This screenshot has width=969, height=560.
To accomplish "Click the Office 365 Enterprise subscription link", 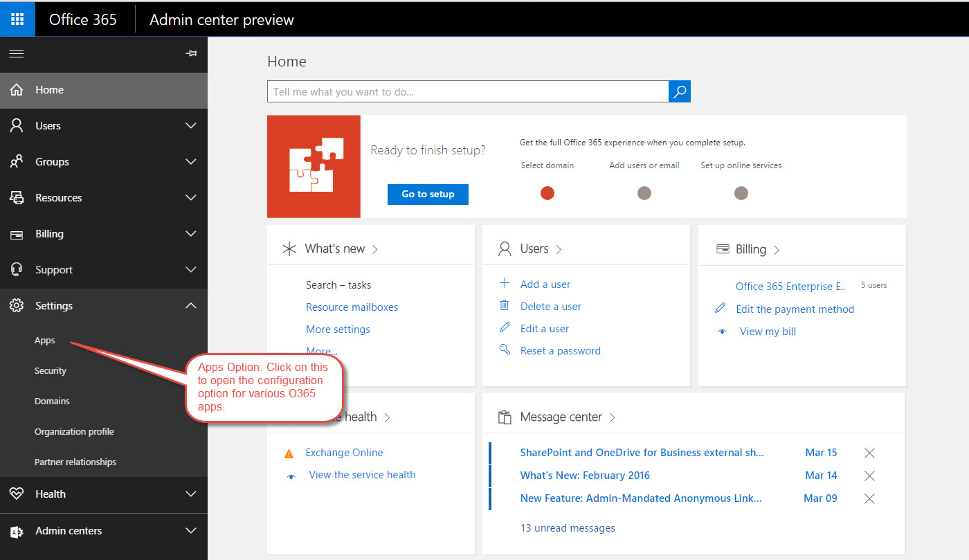I will pyautogui.click(x=790, y=286).
